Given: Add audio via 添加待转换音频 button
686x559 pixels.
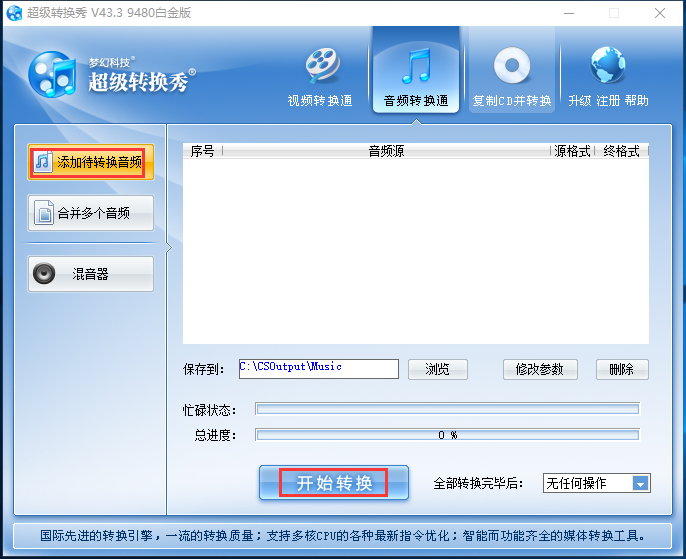Looking at the screenshot, I should 91,162.
